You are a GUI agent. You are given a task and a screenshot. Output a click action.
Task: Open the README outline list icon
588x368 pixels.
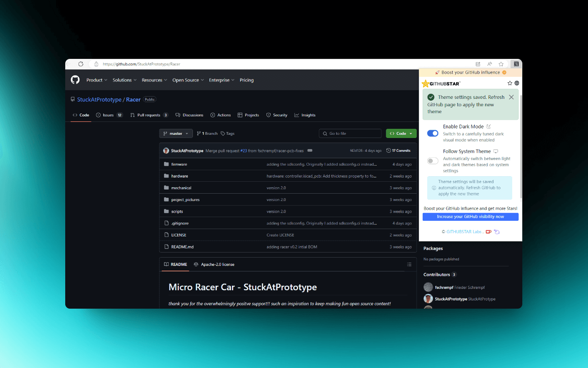(409, 264)
